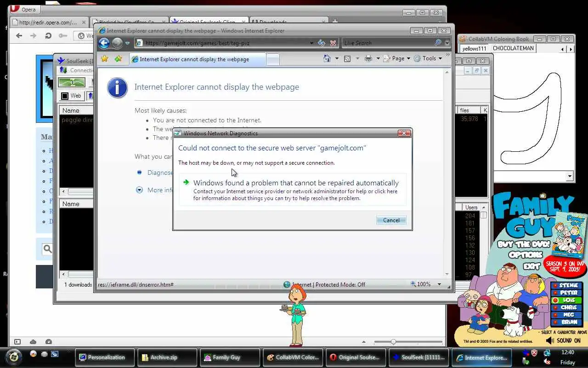Adjust Opera's zoom slider at bottom
This screenshot has width=588, height=368.
[x=393, y=342]
